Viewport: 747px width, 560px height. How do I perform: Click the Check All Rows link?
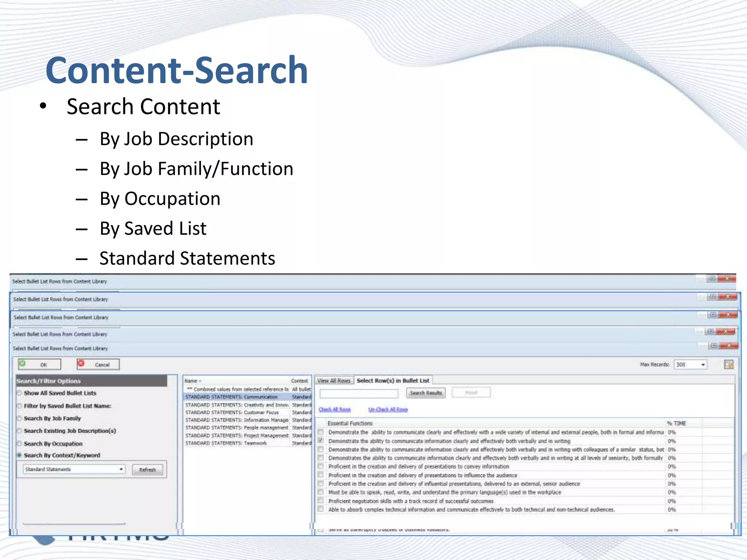(334, 409)
